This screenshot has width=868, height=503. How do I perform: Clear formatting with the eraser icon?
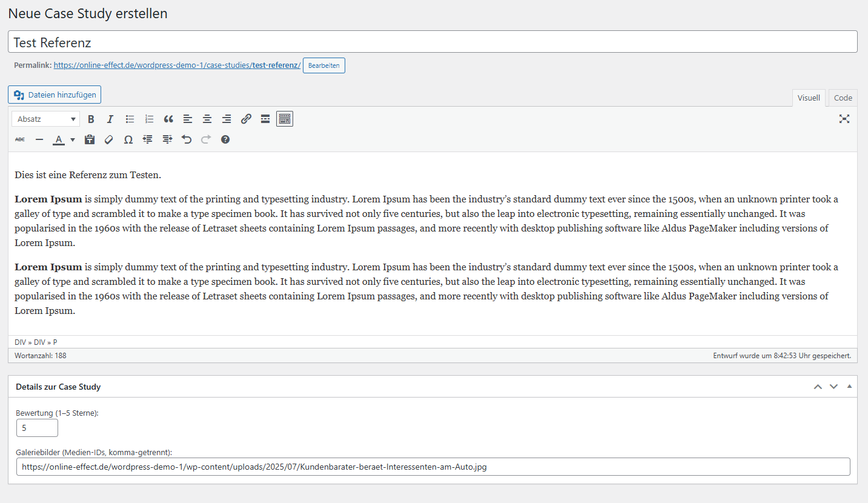(109, 139)
